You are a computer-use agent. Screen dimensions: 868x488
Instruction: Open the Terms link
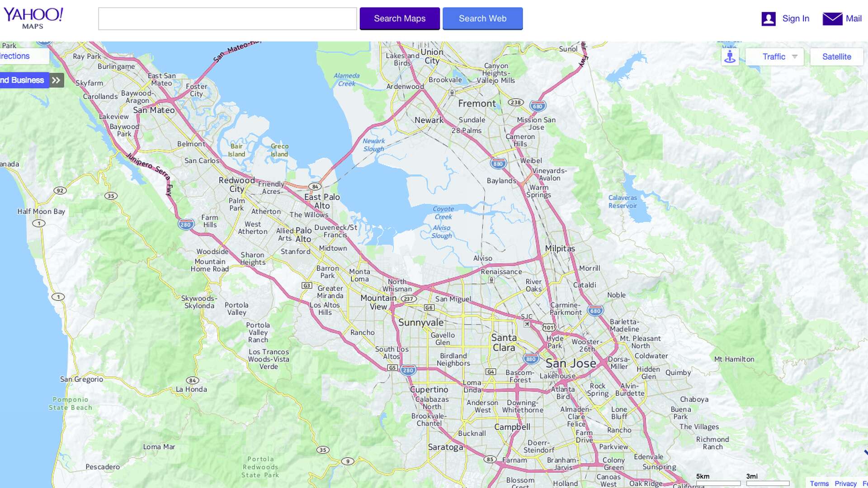point(819,483)
